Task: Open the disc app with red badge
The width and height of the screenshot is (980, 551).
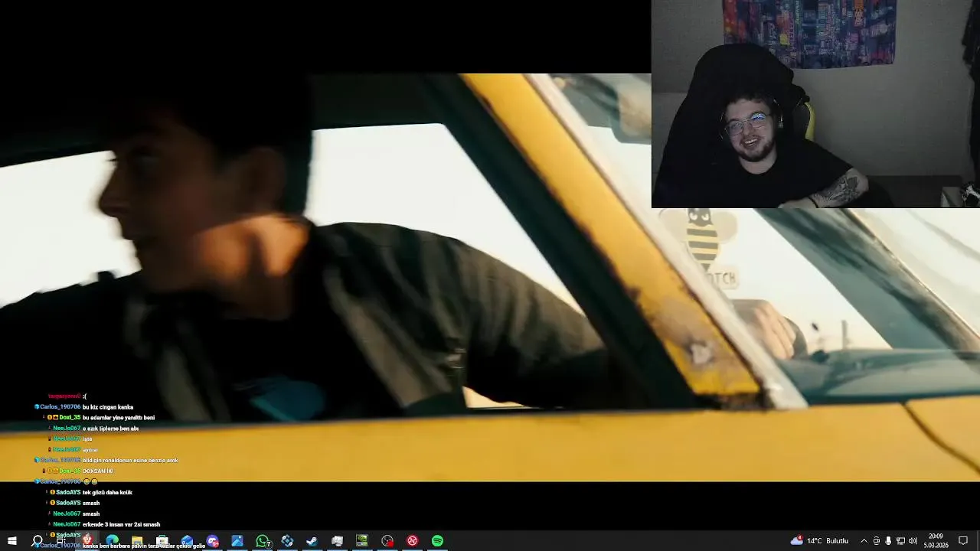Action: click(x=387, y=541)
